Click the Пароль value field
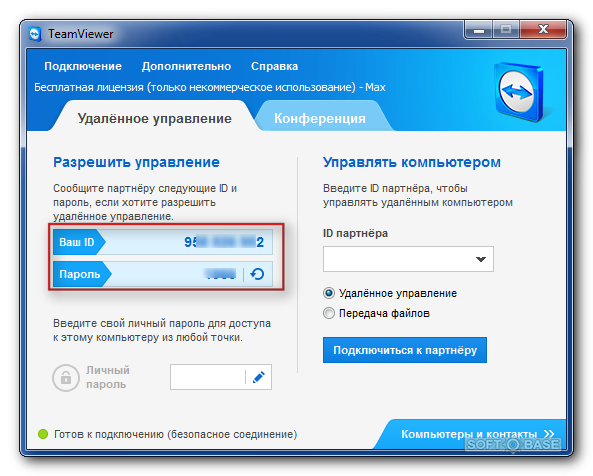Image resolution: width=593 pixels, height=476 pixels. point(163,274)
